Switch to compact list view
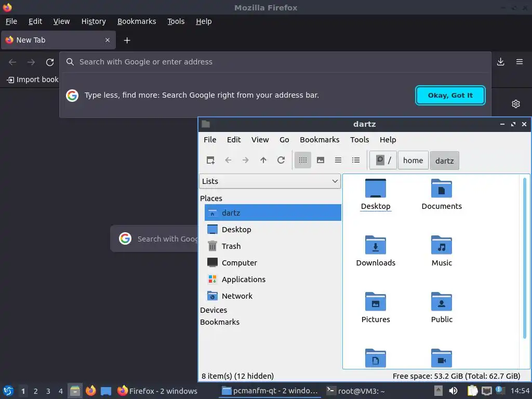 click(x=338, y=160)
